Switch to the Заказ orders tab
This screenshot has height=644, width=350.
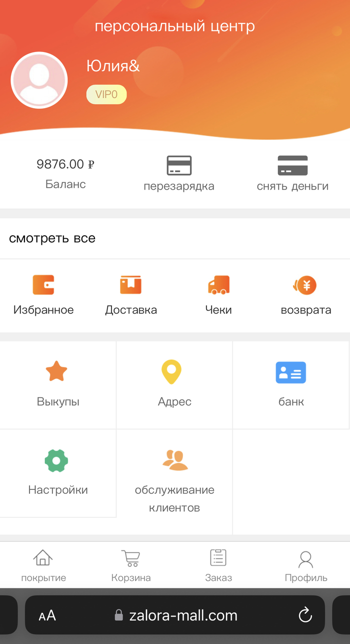click(218, 566)
